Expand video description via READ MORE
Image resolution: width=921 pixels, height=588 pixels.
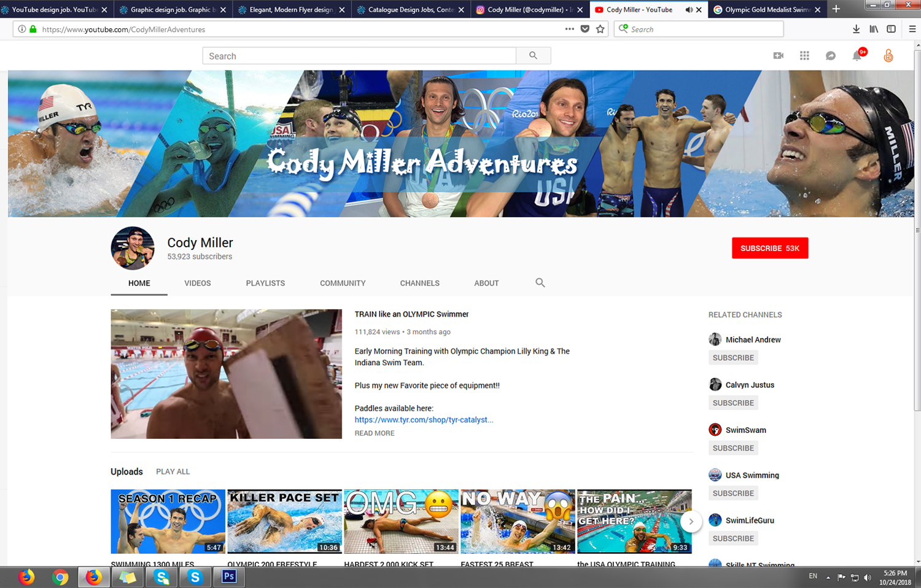click(x=375, y=433)
